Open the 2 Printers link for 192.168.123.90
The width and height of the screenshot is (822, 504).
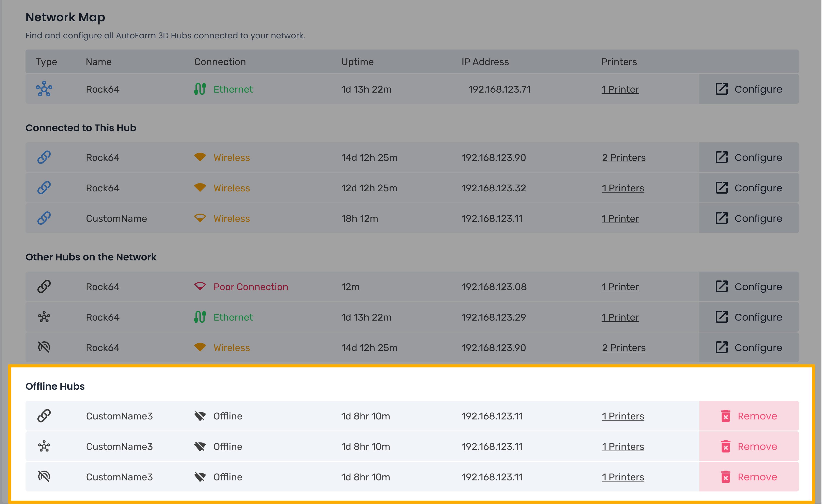(x=624, y=157)
